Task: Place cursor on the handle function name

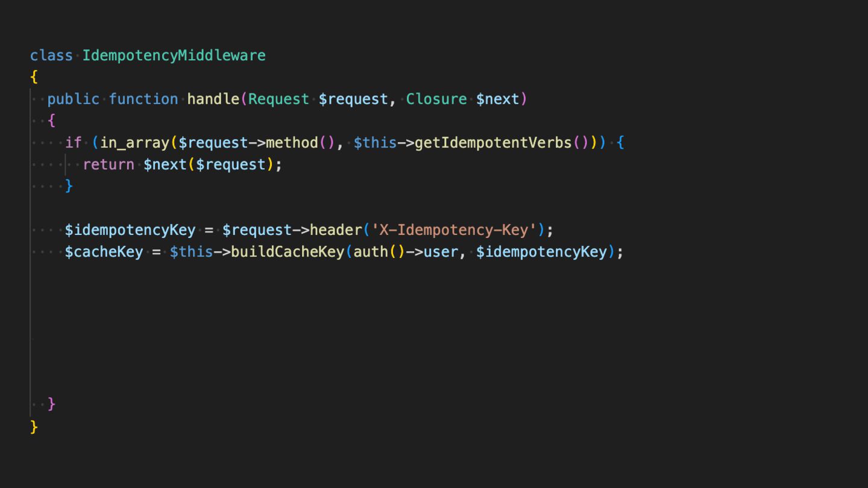Action: coord(213,99)
